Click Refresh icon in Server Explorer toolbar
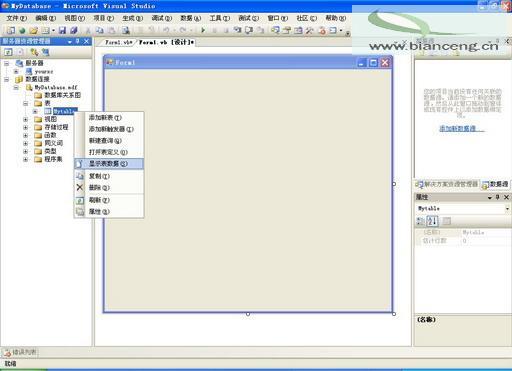The height and width of the screenshot is (371, 512). click(x=8, y=52)
